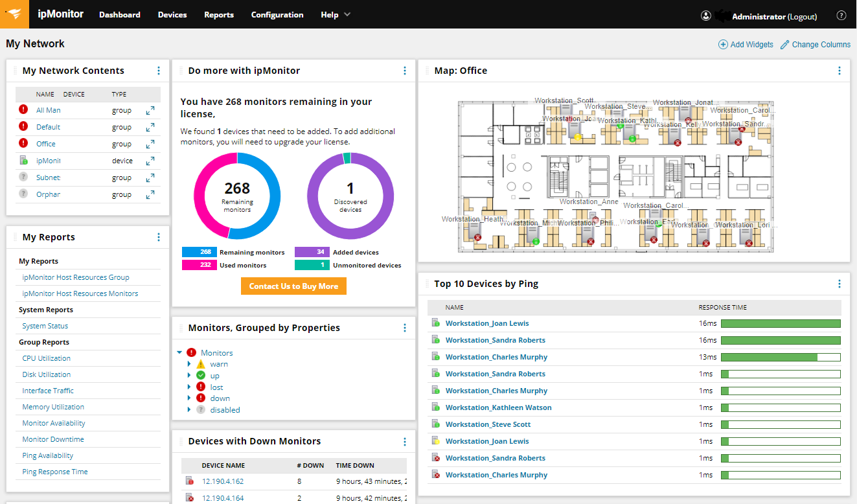Click status icon beside Workstation_Kathleen Watson

click(436, 407)
